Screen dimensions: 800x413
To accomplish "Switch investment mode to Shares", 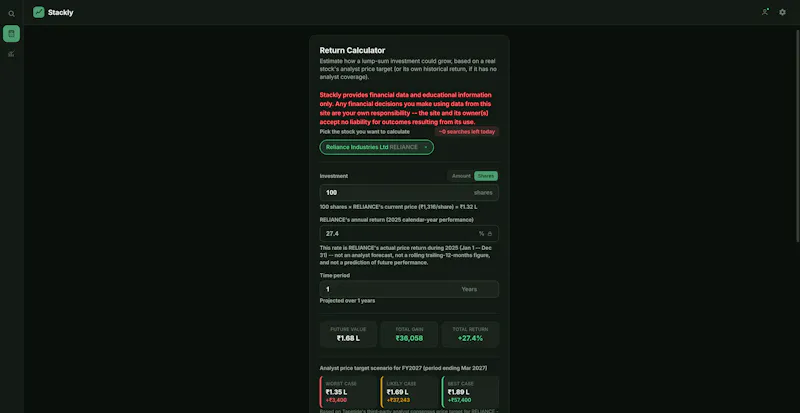I will coord(486,176).
